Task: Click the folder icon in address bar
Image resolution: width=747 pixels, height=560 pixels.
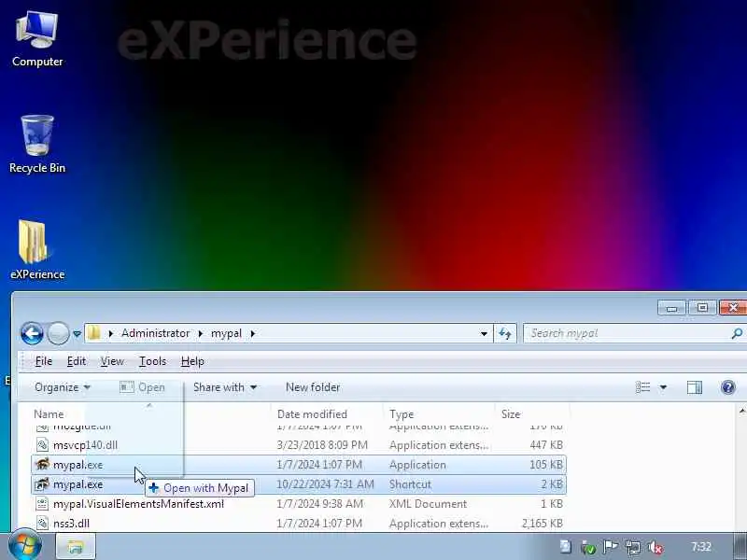Action: click(94, 333)
